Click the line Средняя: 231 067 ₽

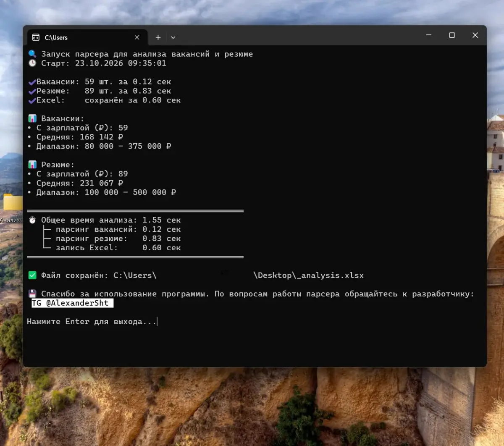(x=75, y=183)
